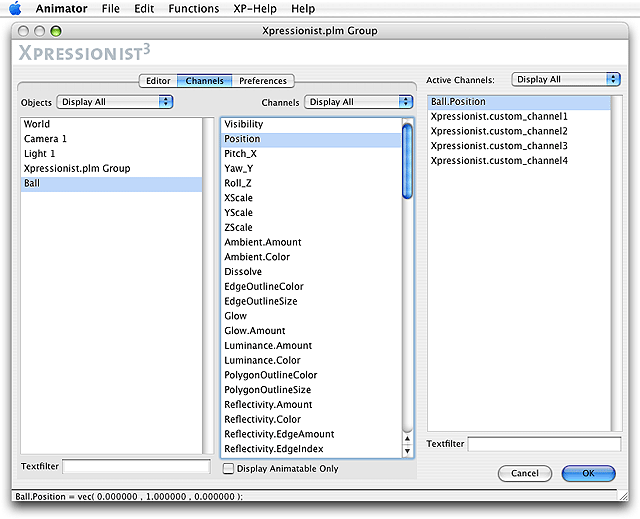Select the Ambient.Color channel

[311, 257]
